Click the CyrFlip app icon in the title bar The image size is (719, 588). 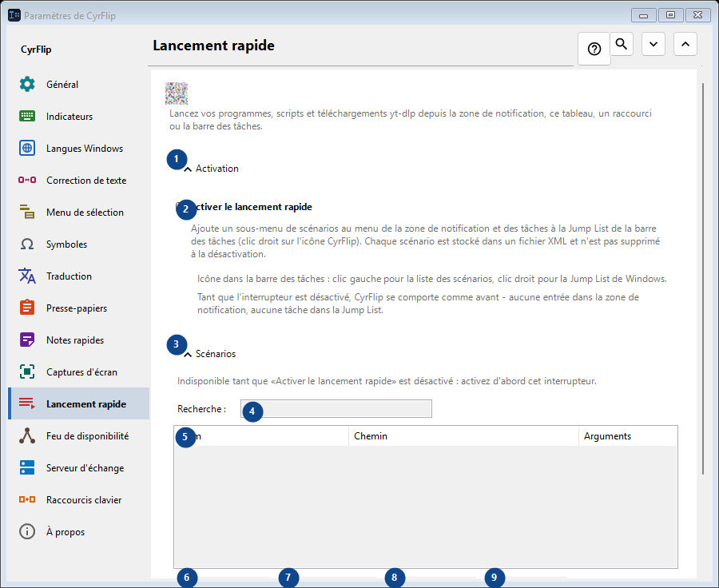[x=14, y=15]
